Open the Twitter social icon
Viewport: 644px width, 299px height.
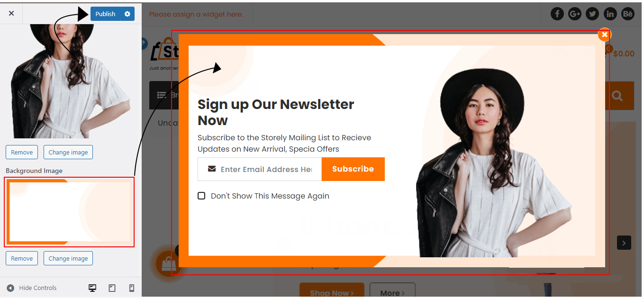click(592, 14)
